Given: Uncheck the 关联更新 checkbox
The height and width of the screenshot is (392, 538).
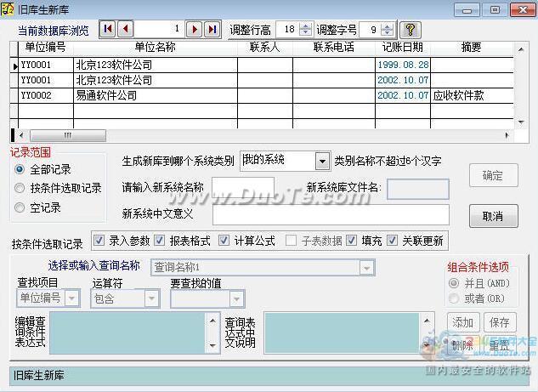Looking at the screenshot, I should click(393, 241).
